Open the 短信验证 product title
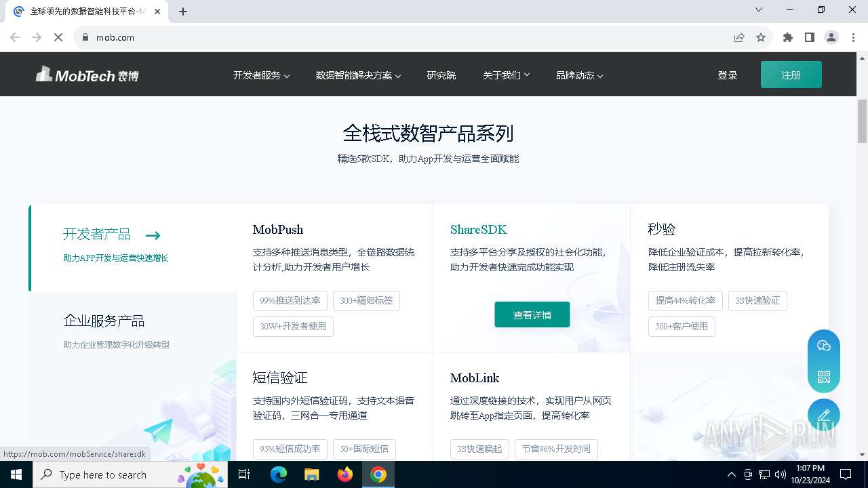The height and width of the screenshot is (488, 868). [x=280, y=378]
